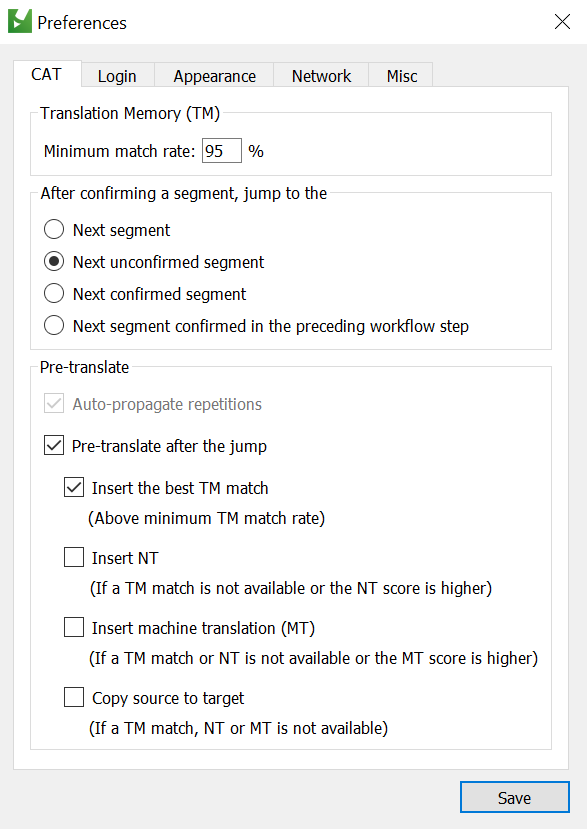Click the Preferences window title text
The height and width of the screenshot is (829, 587).
tap(82, 23)
